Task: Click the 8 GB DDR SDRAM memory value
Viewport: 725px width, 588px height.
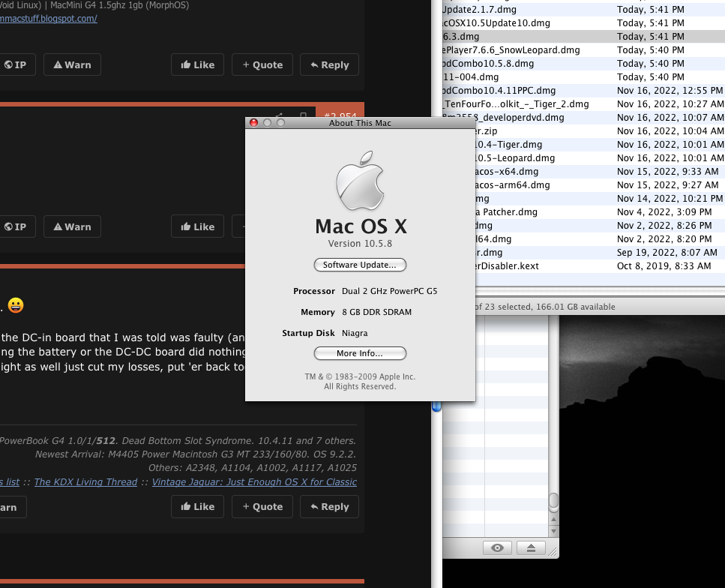Action: click(x=376, y=312)
